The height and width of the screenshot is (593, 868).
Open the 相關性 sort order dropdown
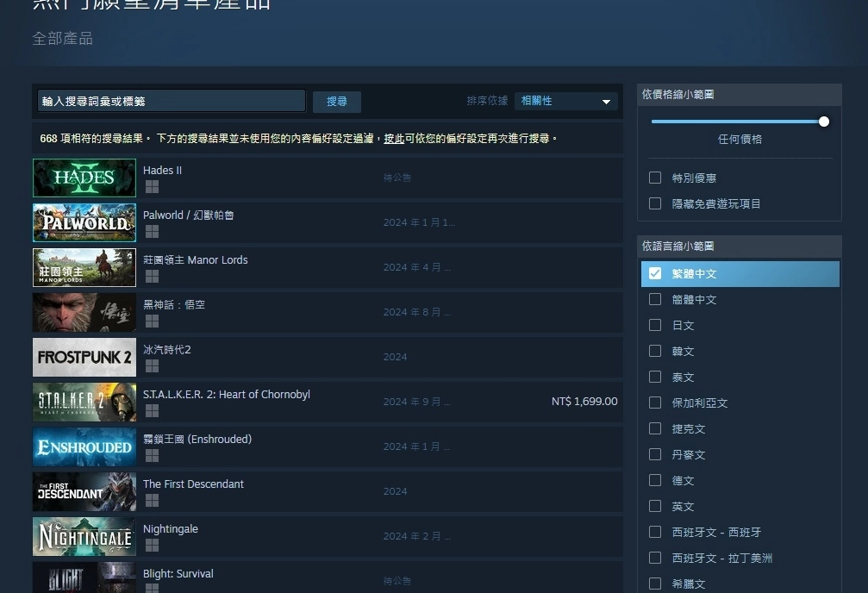[565, 101]
